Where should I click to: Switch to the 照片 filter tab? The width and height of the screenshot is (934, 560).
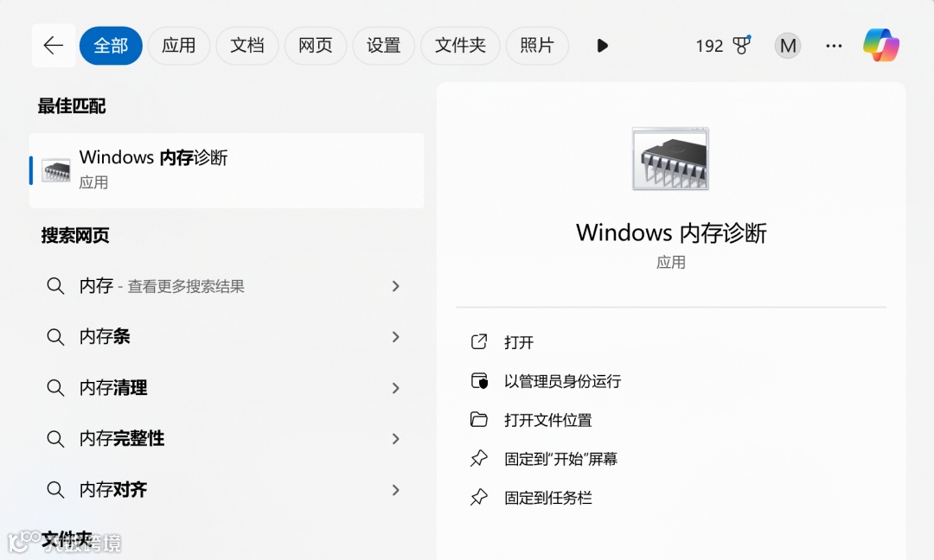(537, 45)
